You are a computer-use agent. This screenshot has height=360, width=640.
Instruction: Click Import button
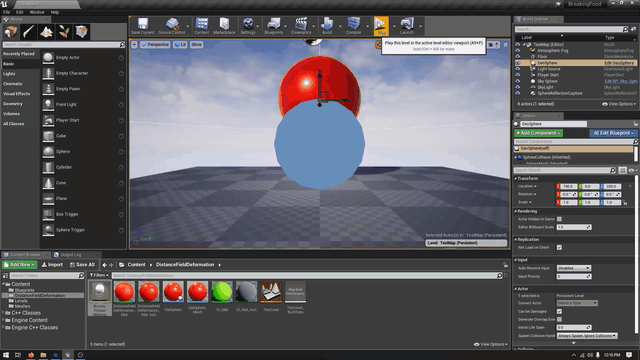[x=52, y=265]
